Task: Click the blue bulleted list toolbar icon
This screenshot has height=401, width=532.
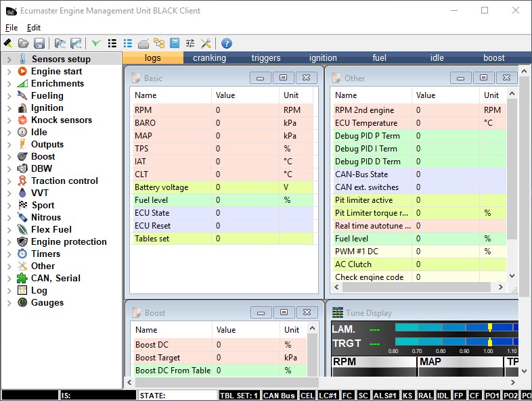Action: point(127,43)
